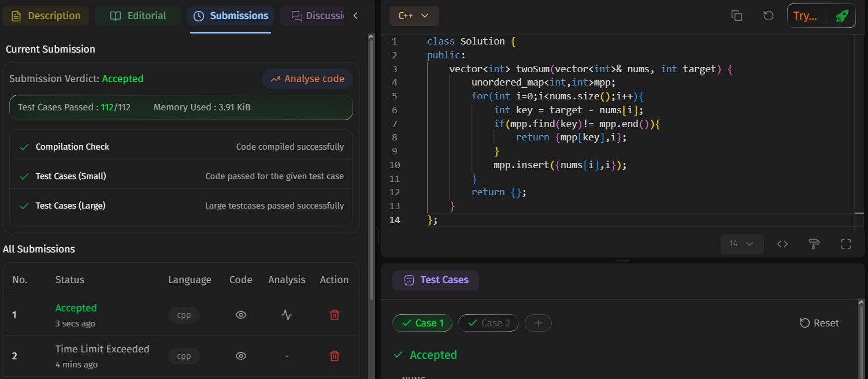The image size is (868, 379).
Task: Click the Analyse code button
Action: click(x=307, y=79)
